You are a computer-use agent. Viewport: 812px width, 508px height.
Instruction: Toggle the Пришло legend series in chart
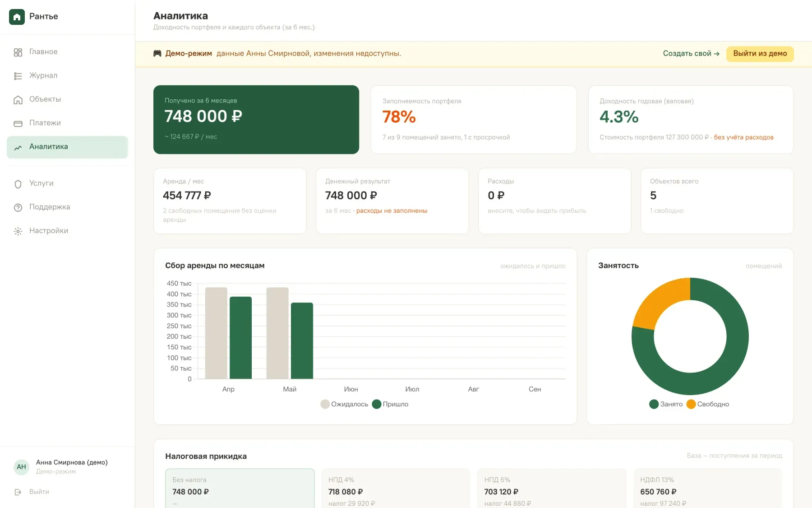(390, 404)
